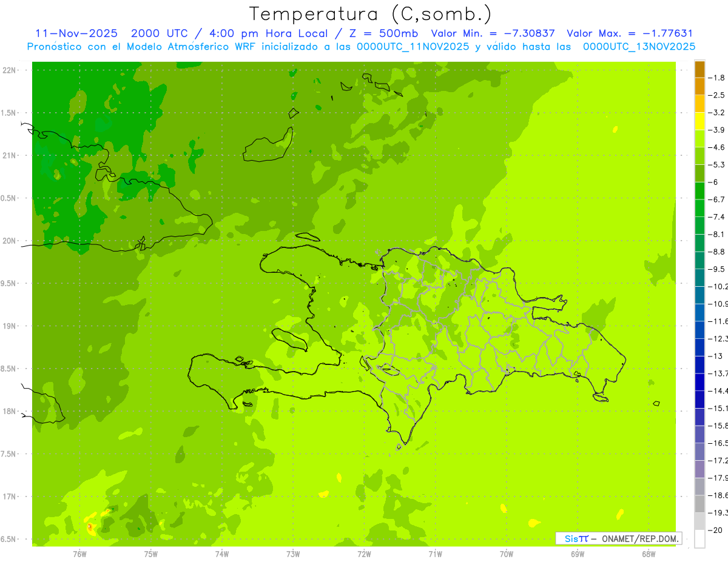Click the '20N' latitude axis label
This screenshot has width=728, height=562.
(9, 241)
